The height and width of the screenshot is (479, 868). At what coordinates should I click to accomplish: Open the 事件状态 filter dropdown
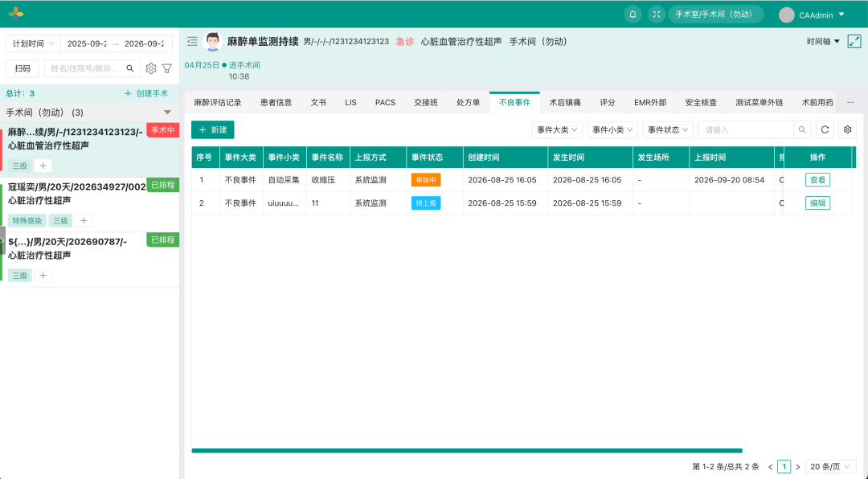668,129
